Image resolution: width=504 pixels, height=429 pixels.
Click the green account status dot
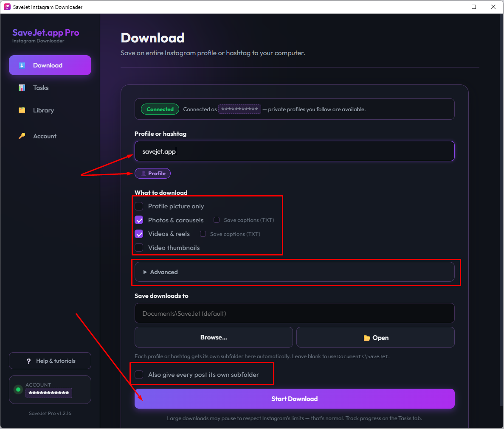18,390
